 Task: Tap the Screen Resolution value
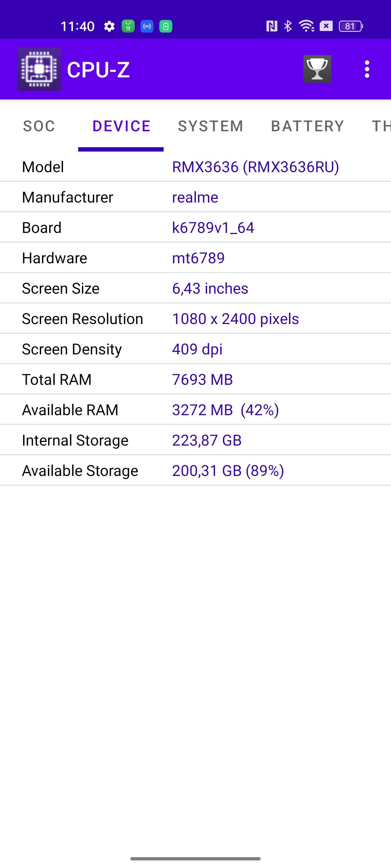(235, 319)
